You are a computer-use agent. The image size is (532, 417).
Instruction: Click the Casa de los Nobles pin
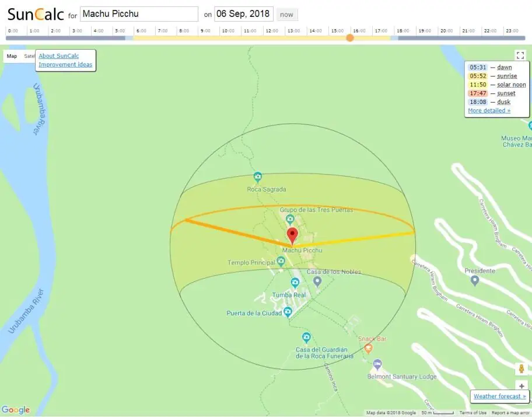click(317, 282)
